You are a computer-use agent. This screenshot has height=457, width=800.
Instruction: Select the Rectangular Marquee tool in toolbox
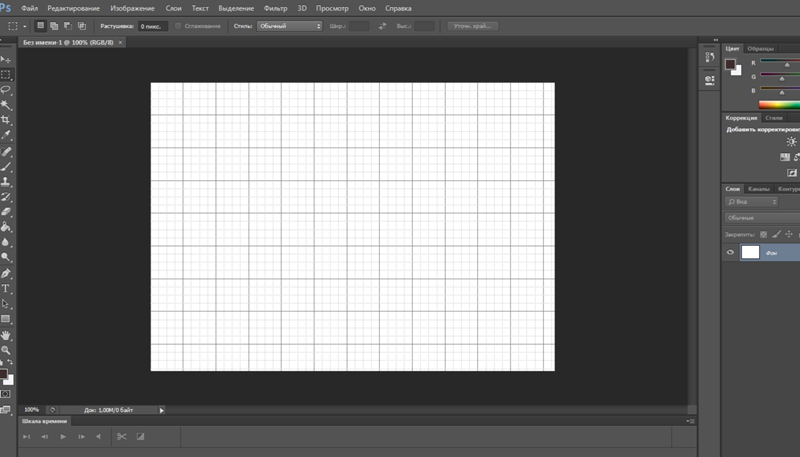(x=6, y=74)
